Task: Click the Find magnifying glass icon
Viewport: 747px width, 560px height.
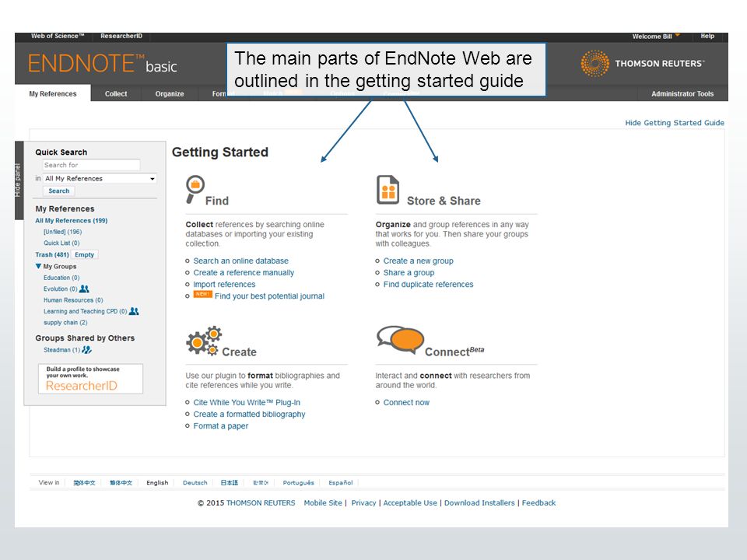Action: coord(195,190)
